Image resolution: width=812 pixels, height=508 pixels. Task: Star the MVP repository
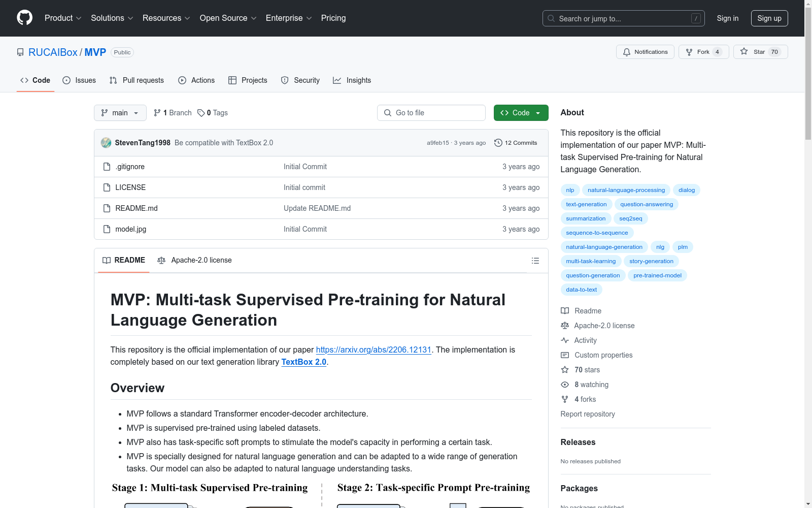(760, 52)
